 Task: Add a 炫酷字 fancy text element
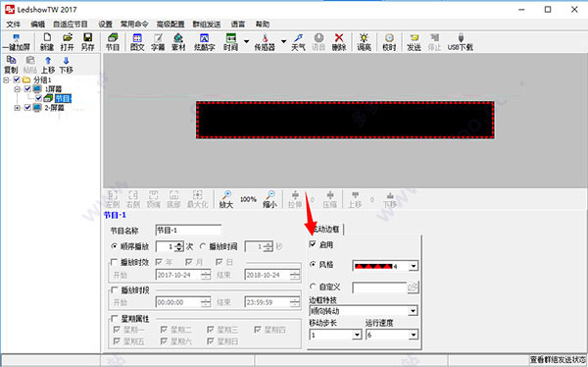[204, 42]
